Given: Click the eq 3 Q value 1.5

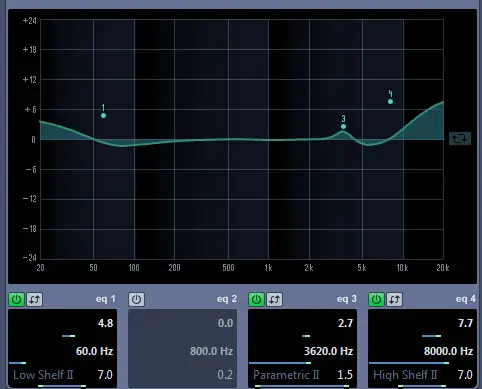Looking at the screenshot, I should pyautogui.click(x=345, y=375).
